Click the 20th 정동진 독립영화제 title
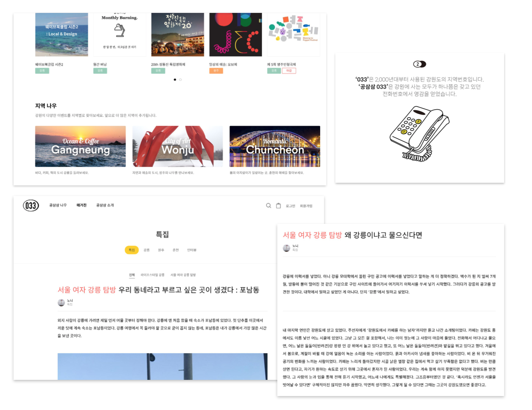Screen dimensions: 532x410 (168, 64)
